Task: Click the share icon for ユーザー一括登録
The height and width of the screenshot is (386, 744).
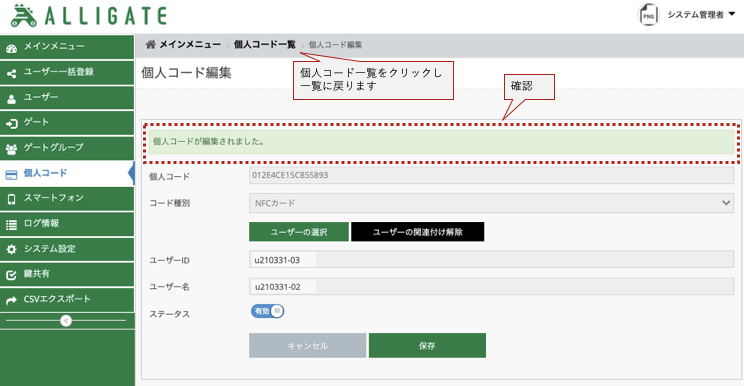Action: pos(11,74)
